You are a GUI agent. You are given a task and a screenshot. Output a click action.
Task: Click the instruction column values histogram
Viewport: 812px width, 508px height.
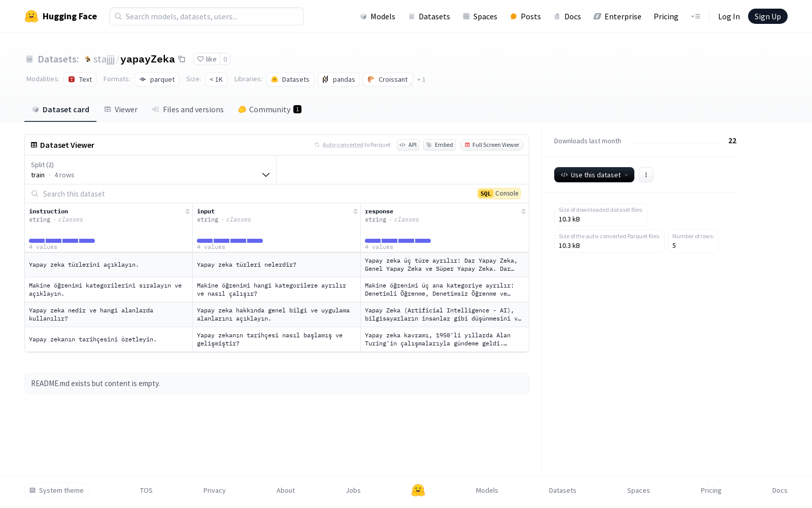62,241
